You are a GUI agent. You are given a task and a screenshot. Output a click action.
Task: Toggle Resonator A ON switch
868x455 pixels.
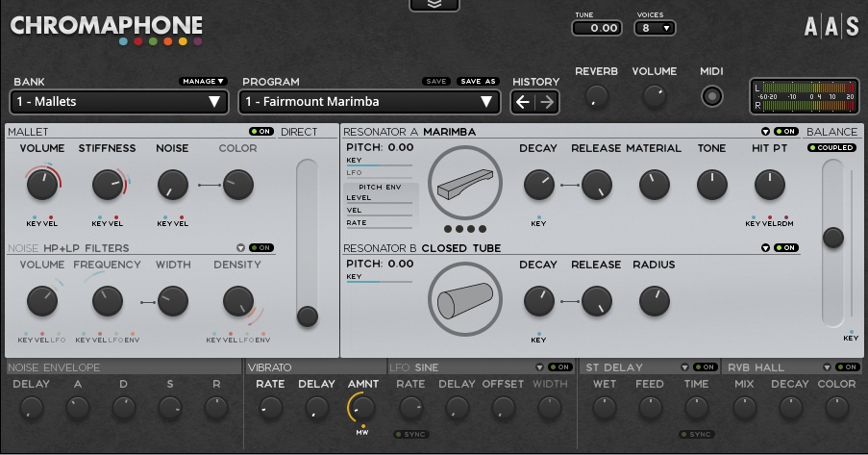pos(786,132)
